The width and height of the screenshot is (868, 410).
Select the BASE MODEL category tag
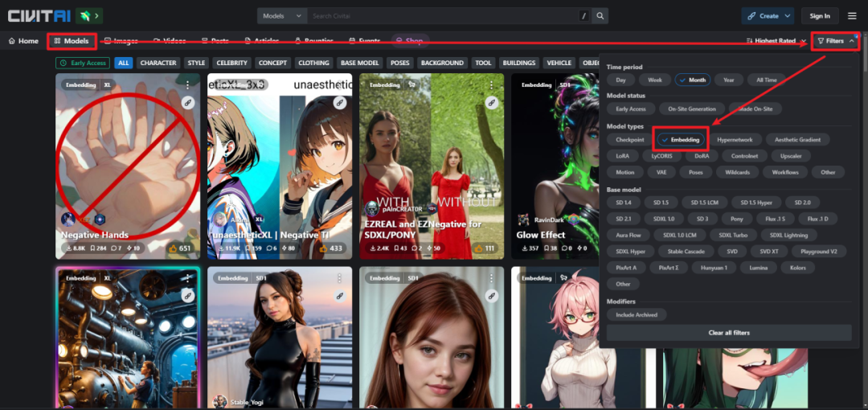click(x=360, y=63)
